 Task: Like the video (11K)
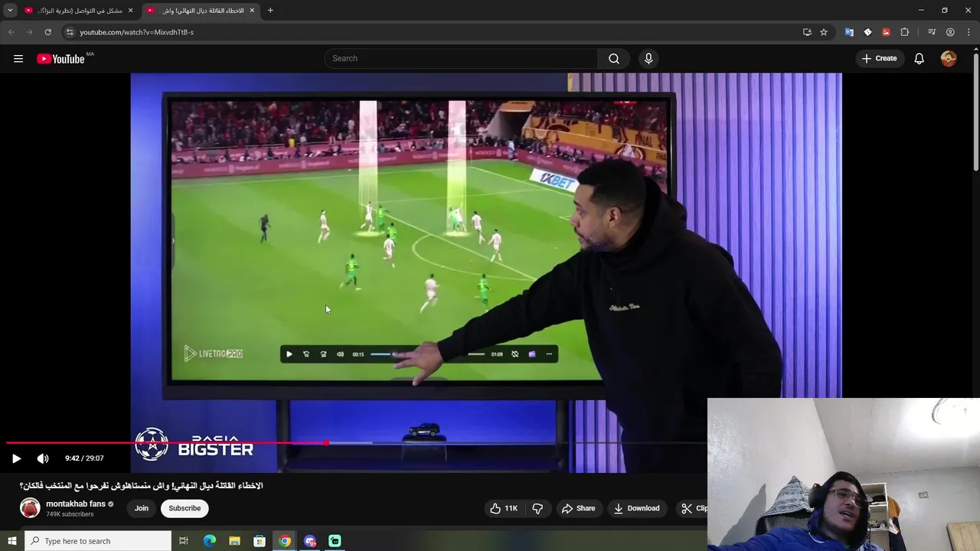504,508
